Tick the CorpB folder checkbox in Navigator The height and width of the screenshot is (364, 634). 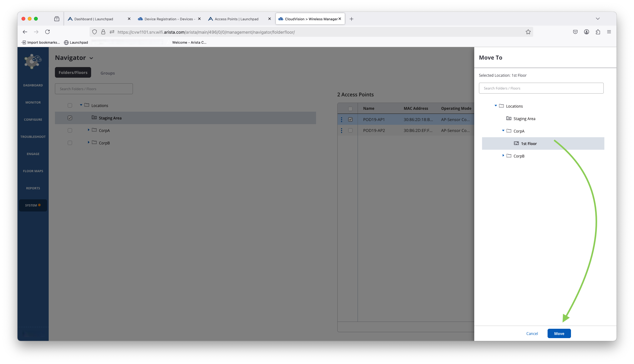coord(70,143)
